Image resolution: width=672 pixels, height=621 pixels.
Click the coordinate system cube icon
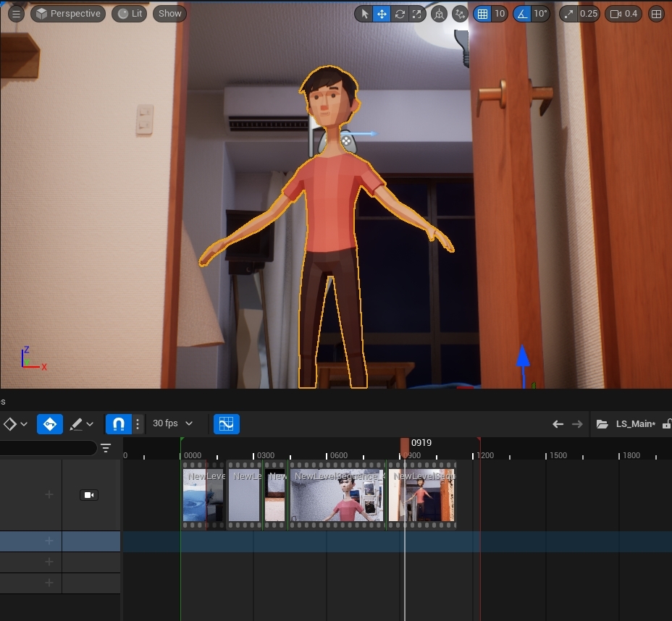[439, 14]
